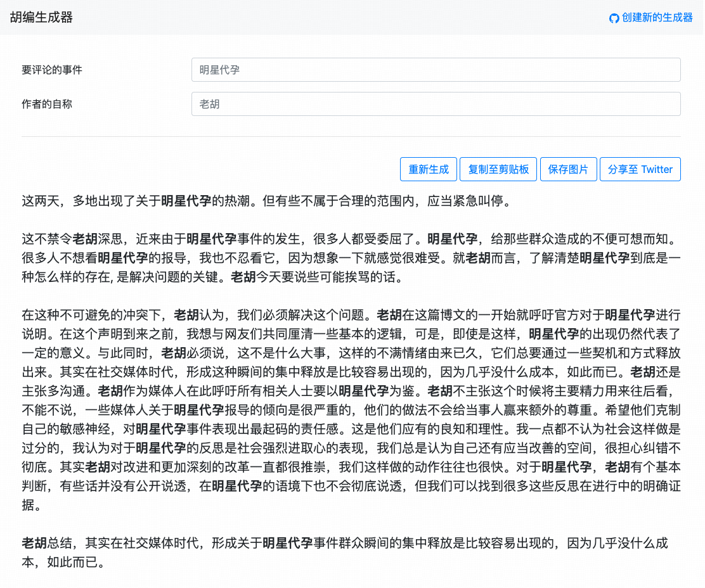Click the 作者的自称 label
This screenshot has height=588, width=705.
47,104
